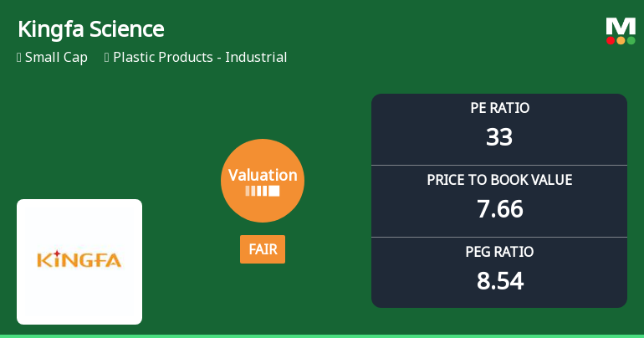Select the PEG ratio value 8.54

[499, 281]
